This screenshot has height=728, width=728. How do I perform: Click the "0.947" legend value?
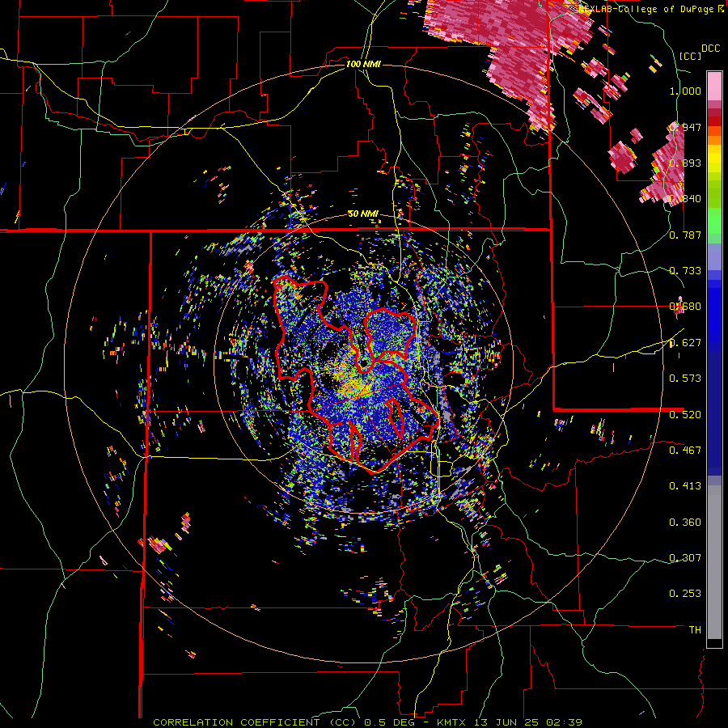(x=685, y=127)
